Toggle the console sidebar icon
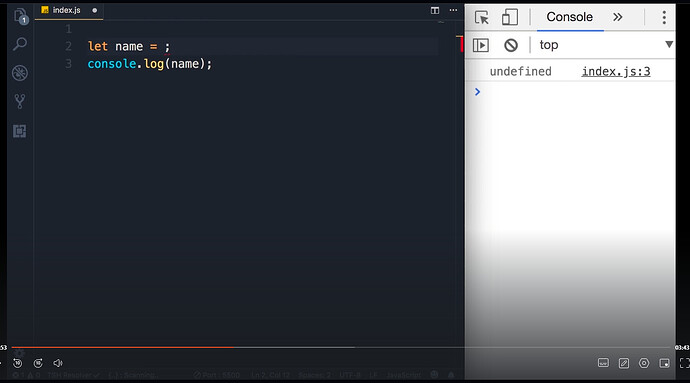The height and width of the screenshot is (383, 690). coord(481,45)
